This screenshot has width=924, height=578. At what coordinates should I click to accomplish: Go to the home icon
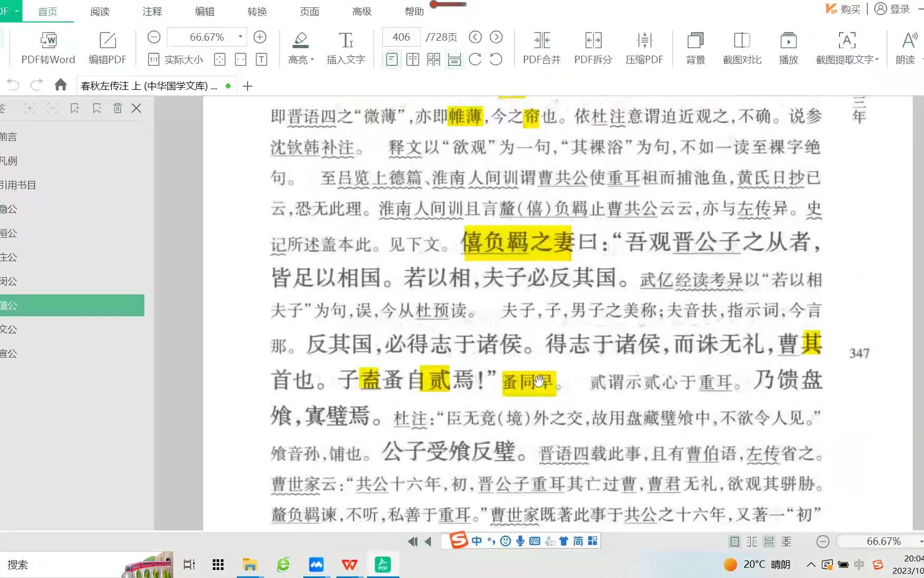[61, 85]
